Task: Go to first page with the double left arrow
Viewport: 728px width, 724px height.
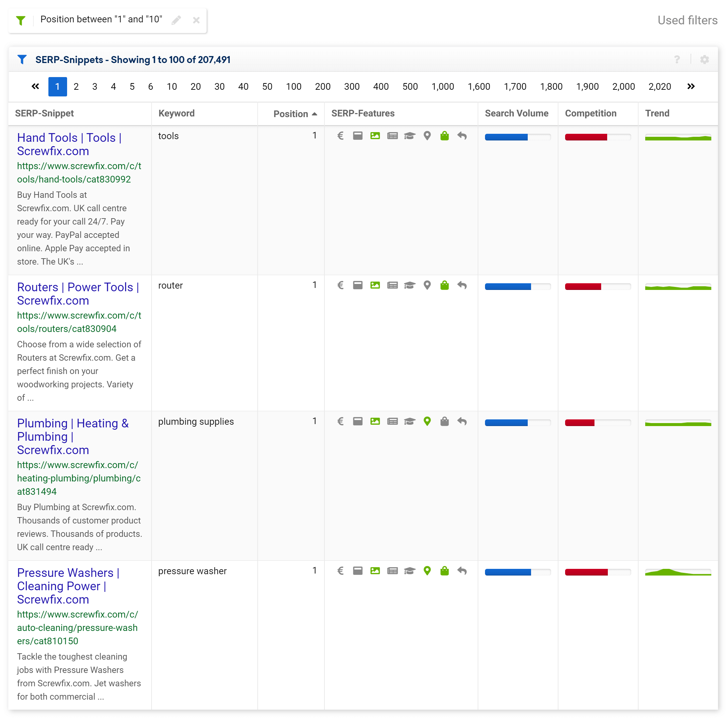Action: tap(35, 87)
